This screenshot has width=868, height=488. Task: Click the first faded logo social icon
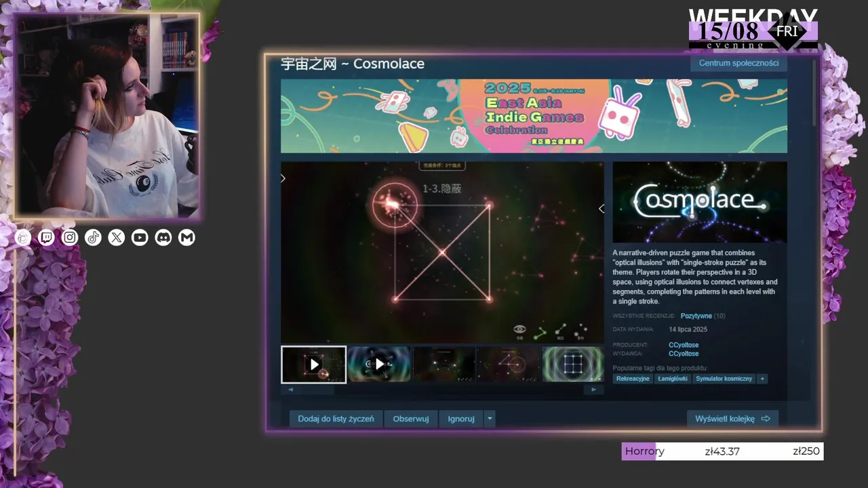23,237
